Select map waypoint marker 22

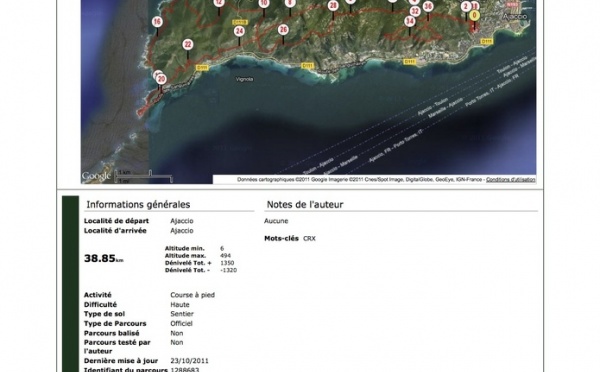coord(188,44)
